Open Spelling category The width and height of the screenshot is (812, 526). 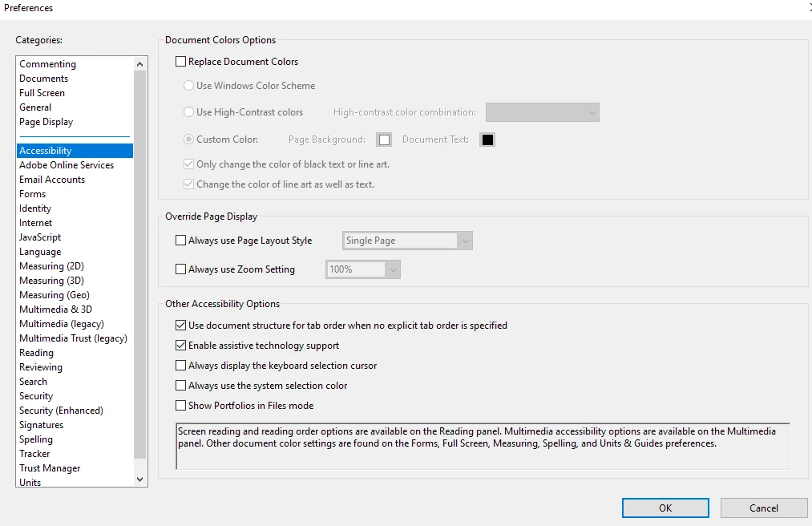75,439
